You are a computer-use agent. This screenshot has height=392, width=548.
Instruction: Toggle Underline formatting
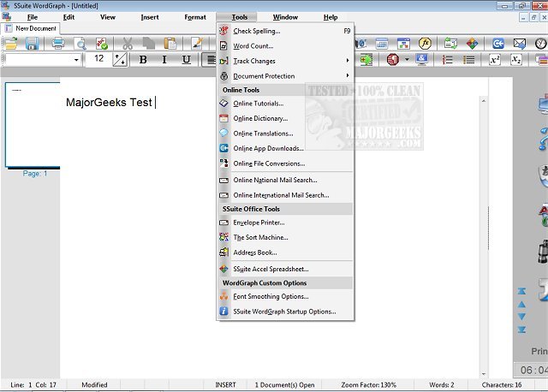[187, 60]
